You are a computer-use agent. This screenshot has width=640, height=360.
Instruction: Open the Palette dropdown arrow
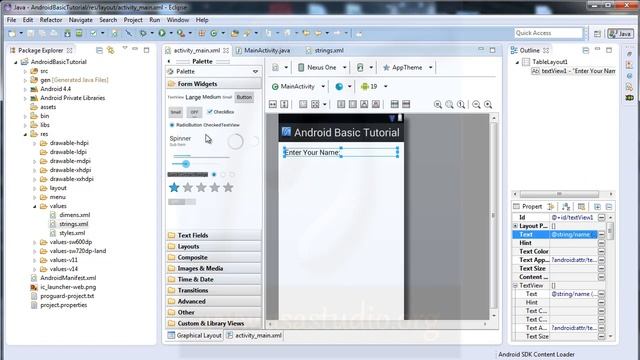coord(256,71)
